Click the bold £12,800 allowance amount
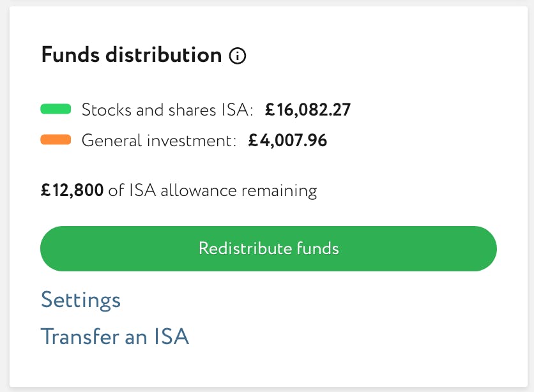This screenshot has height=392, width=534. 72,190
